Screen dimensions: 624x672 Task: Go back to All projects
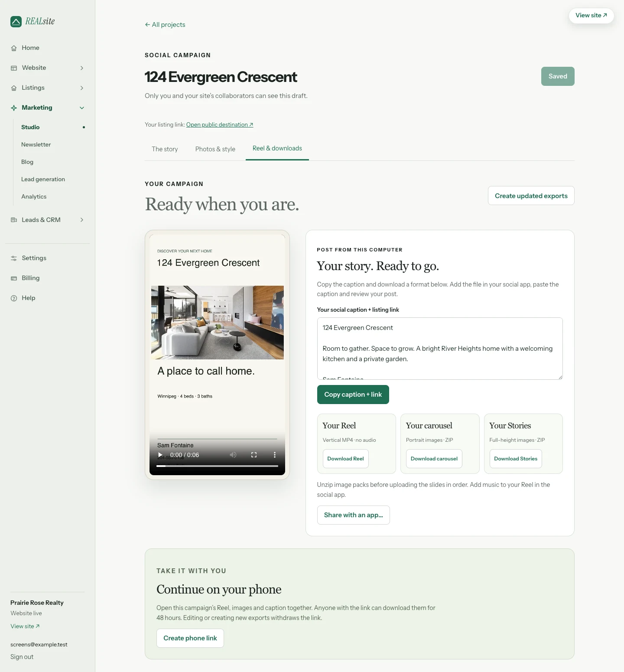pyautogui.click(x=165, y=25)
